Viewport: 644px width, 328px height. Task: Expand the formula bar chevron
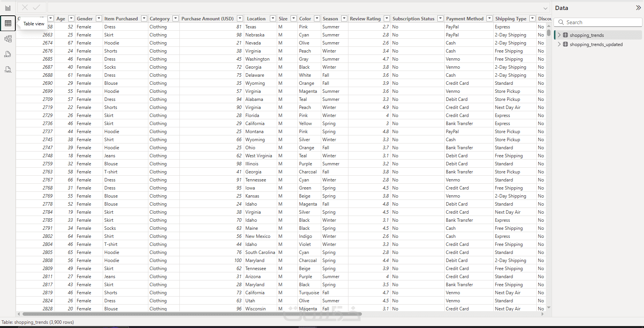(545, 8)
